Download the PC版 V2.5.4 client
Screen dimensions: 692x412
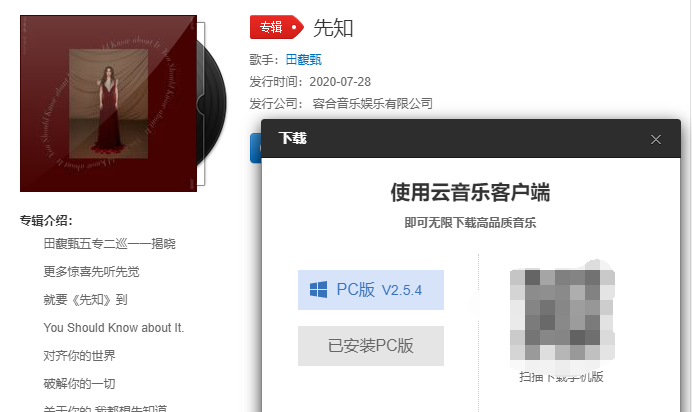pos(371,290)
